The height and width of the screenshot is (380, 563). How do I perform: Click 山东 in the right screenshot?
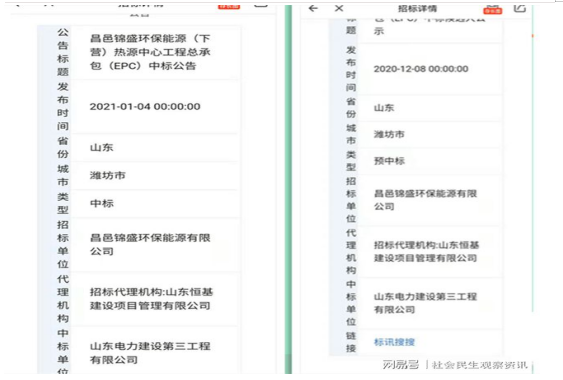tap(384, 107)
